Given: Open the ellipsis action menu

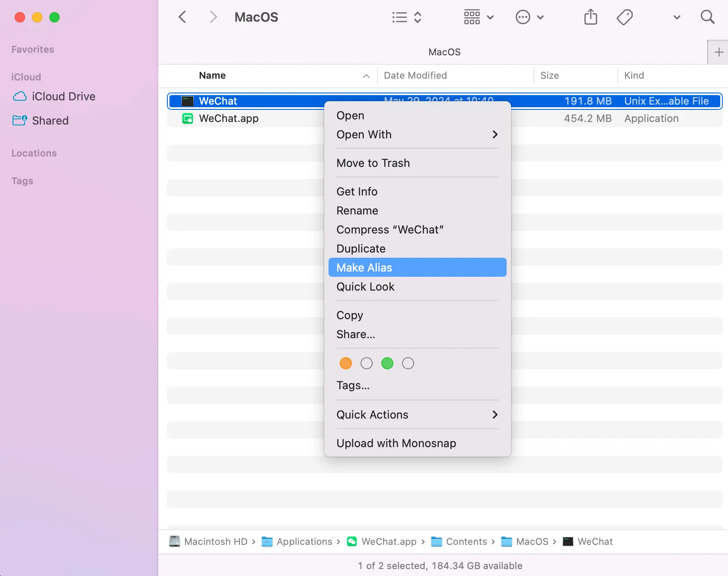Looking at the screenshot, I should click(530, 17).
